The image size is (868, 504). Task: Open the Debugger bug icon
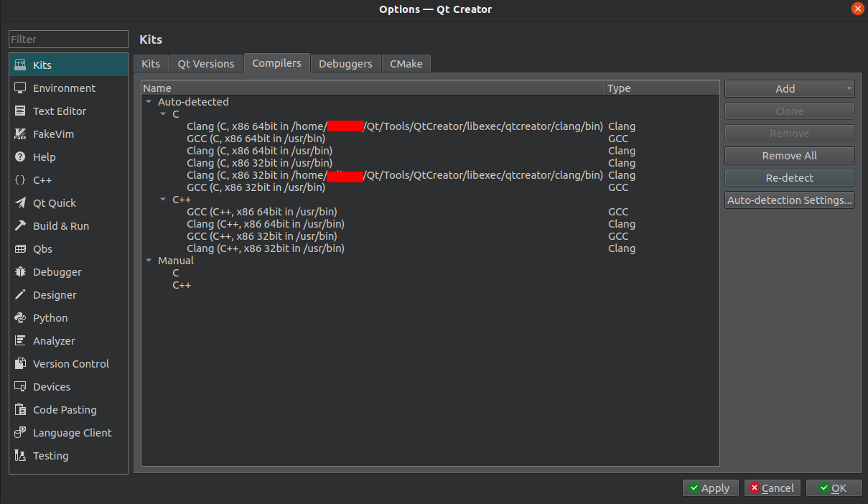tap(20, 272)
